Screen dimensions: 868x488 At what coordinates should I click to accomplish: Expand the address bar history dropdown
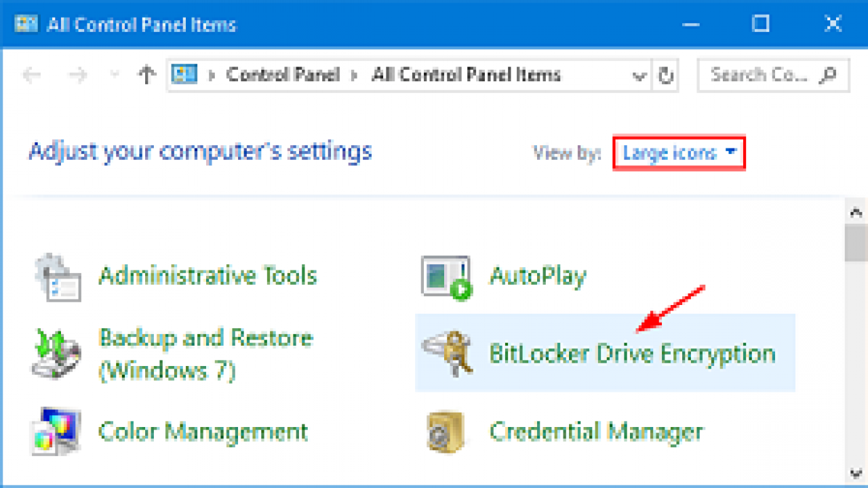pos(639,75)
